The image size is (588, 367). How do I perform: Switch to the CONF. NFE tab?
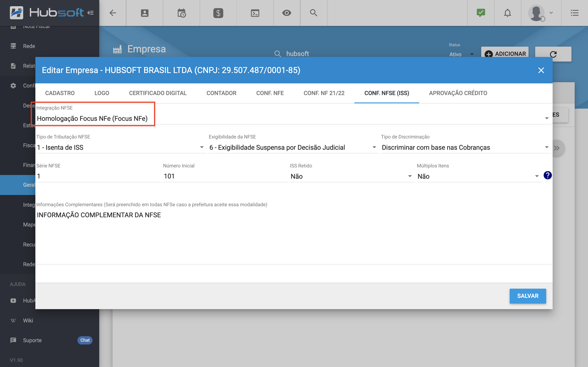270,93
